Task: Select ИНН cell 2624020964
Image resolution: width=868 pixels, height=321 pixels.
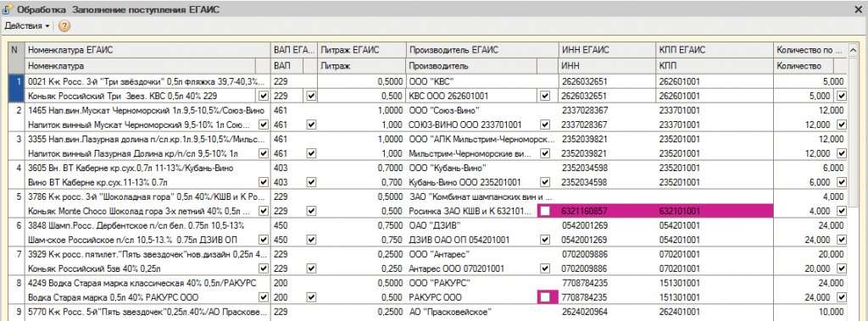Action: pos(607,312)
